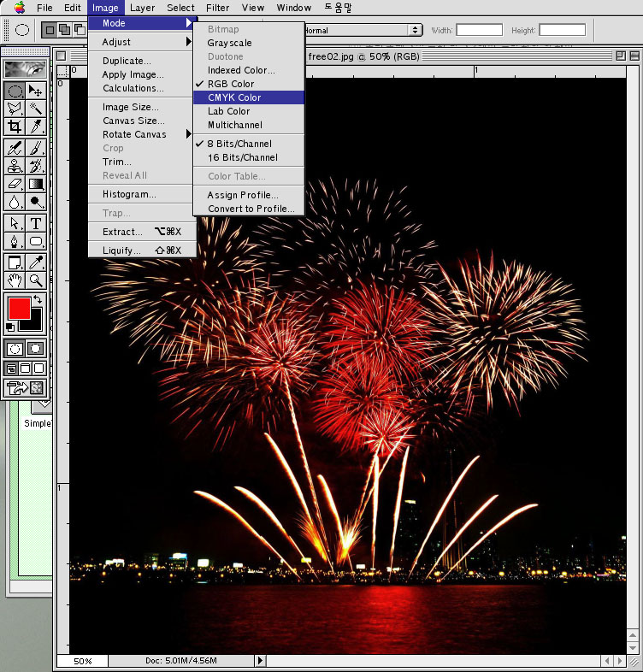
Task: Choose 16 Bits/Channel option
Action: 242,157
